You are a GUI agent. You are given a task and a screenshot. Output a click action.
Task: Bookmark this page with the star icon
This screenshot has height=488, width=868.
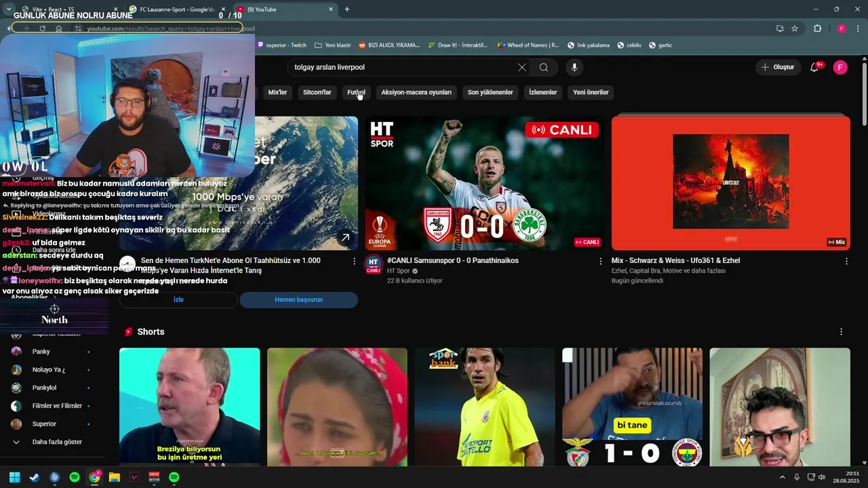pyautogui.click(x=795, y=28)
